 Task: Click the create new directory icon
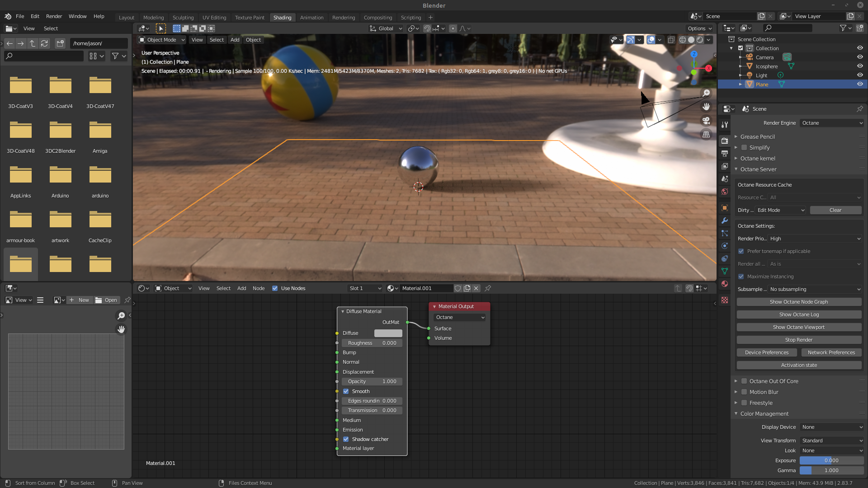coord(60,43)
